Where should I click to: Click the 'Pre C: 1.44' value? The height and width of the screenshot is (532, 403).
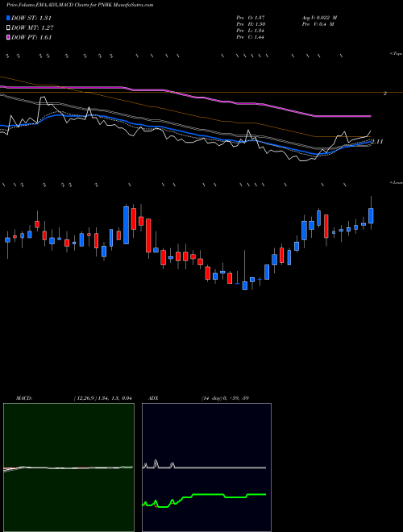coord(251,37)
